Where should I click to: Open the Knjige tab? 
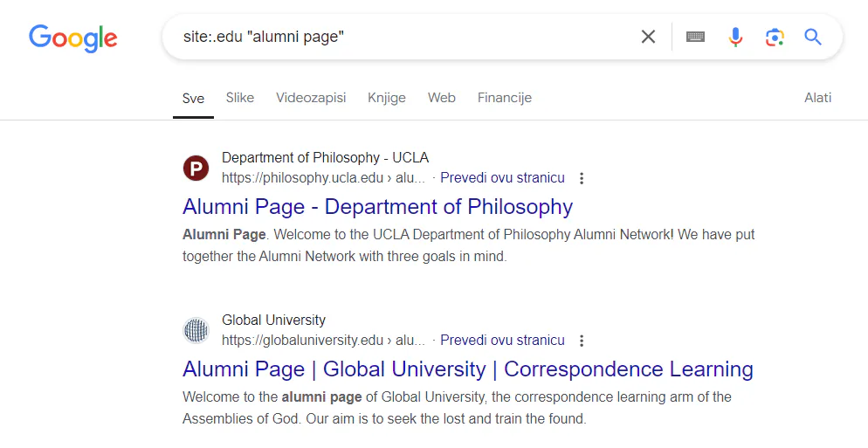point(386,98)
